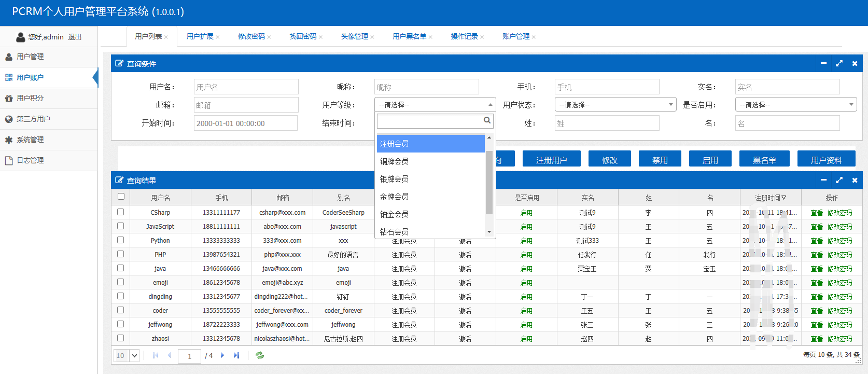Click the dropdown list scrollbar down arrow

pyautogui.click(x=489, y=232)
